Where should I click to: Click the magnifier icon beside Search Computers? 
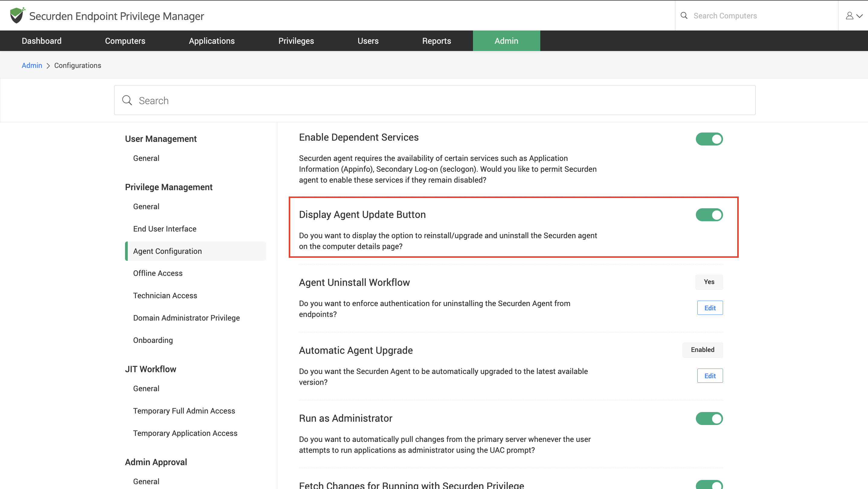click(684, 15)
